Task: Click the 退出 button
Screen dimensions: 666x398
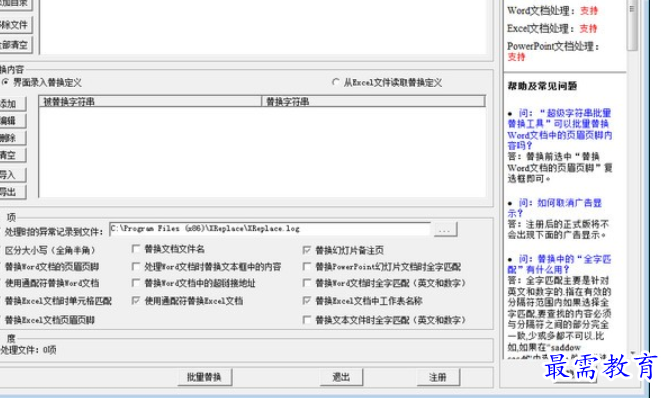Action: pyautogui.click(x=341, y=377)
